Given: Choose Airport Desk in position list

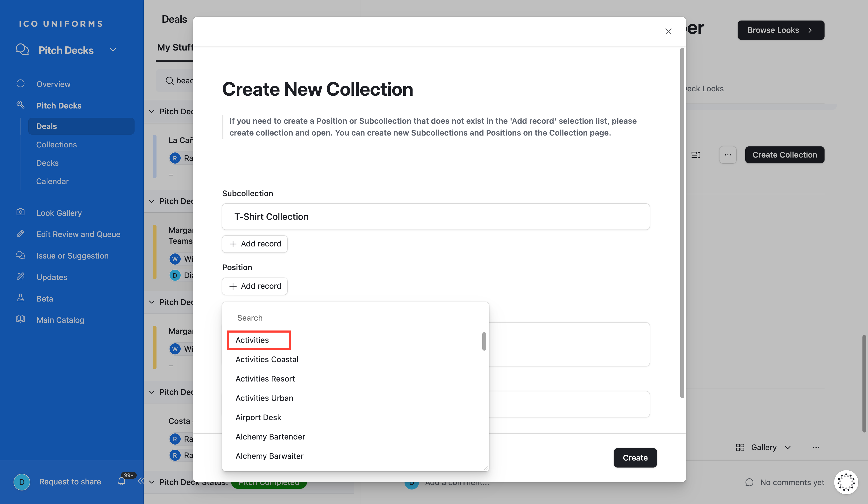Looking at the screenshot, I should coord(258,417).
